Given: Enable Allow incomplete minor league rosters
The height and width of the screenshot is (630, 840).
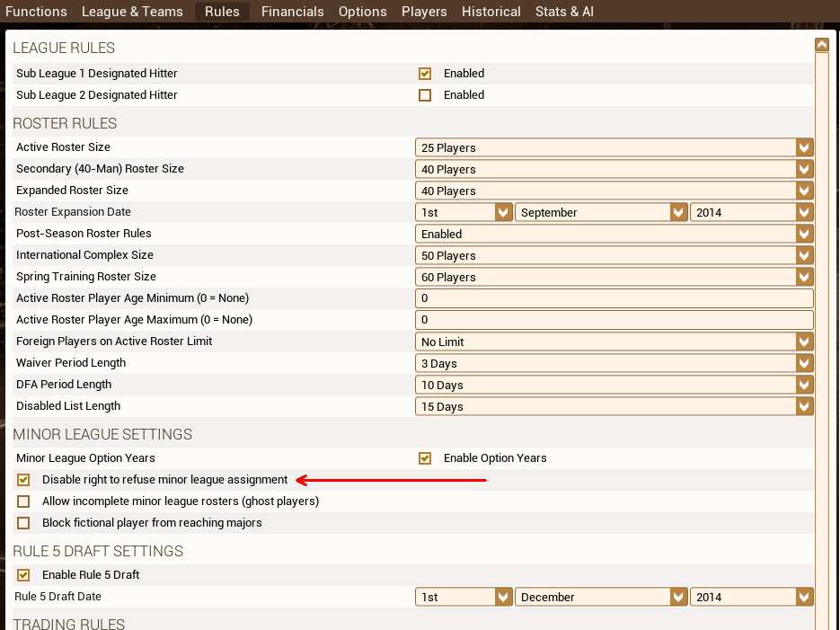Looking at the screenshot, I should point(23,501).
